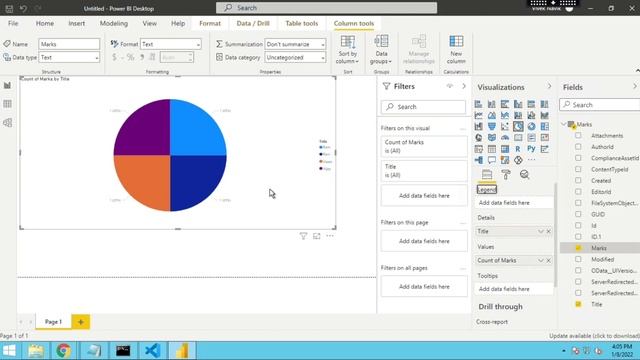Remove Title from Details well
The image size is (640, 360).
coord(549,231)
